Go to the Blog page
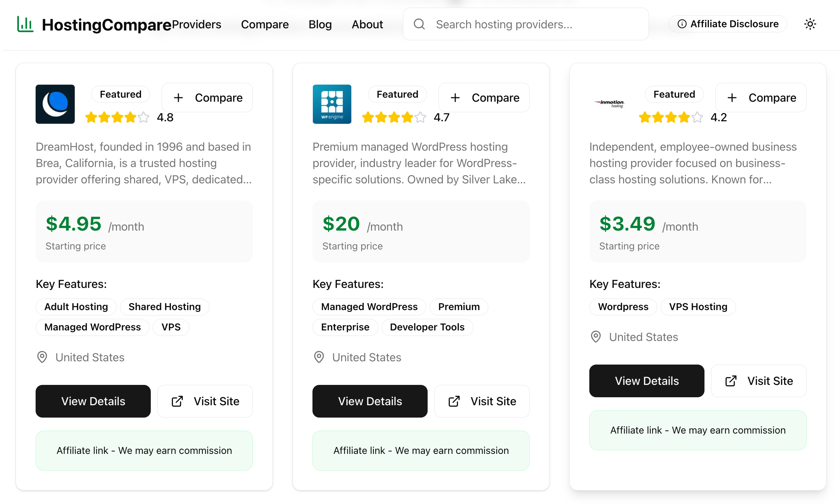Image resolution: width=840 pixels, height=504 pixels. [x=320, y=24]
